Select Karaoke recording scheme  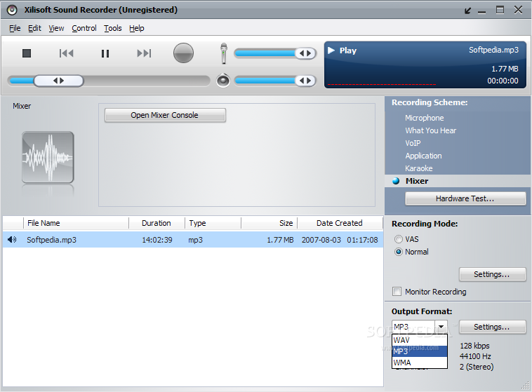[419, 168]
